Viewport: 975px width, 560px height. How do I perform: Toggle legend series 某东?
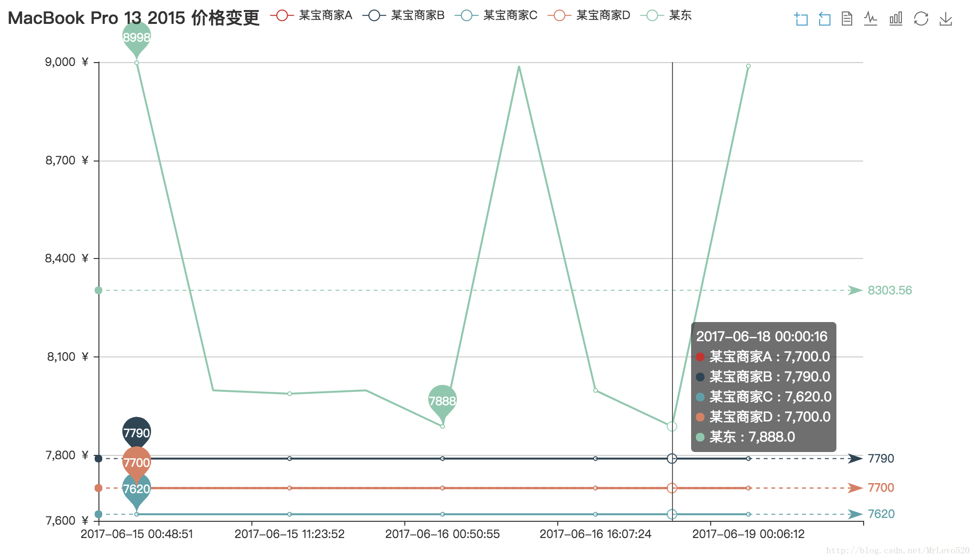click(666, 16)
